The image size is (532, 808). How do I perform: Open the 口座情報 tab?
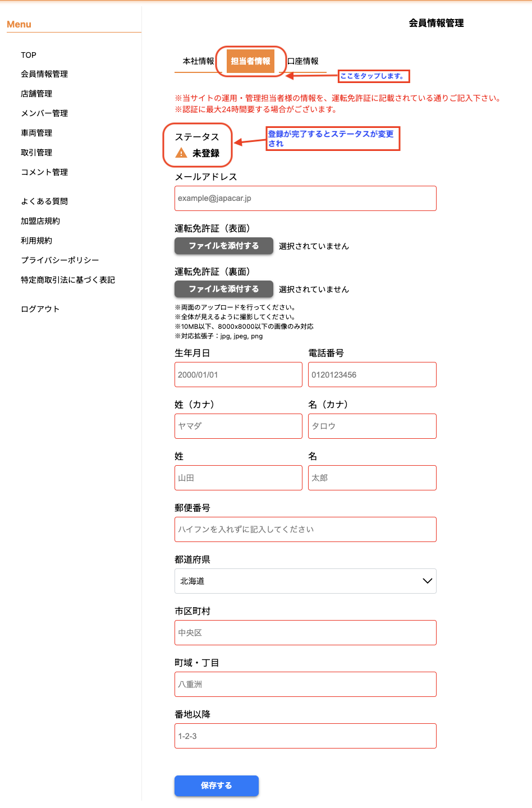coord(303,61)
